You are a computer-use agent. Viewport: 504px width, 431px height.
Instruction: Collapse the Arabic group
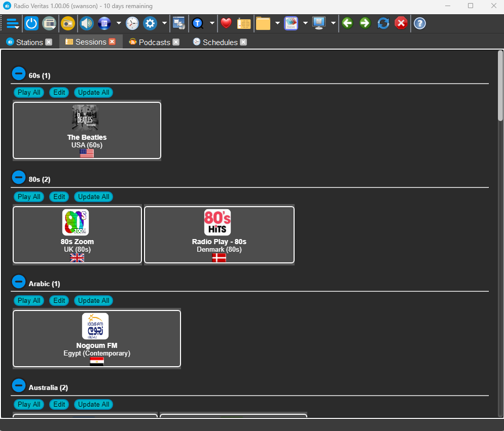tap(18, 282)
